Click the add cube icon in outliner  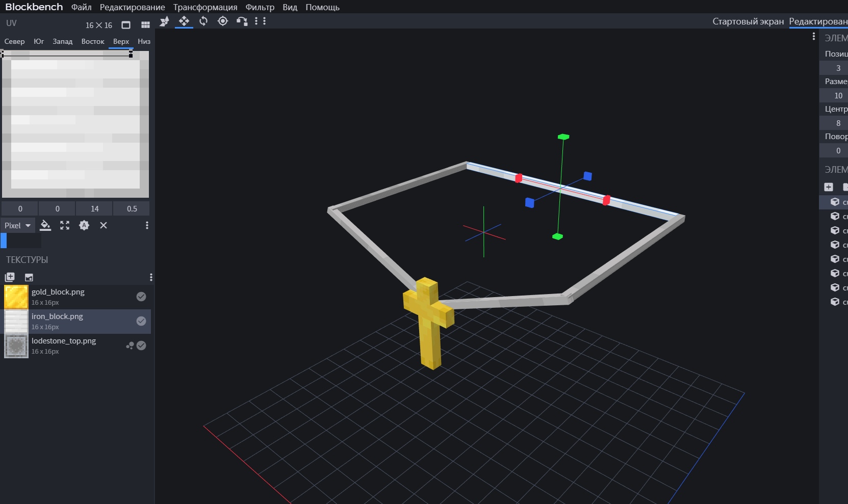(829, 187)
